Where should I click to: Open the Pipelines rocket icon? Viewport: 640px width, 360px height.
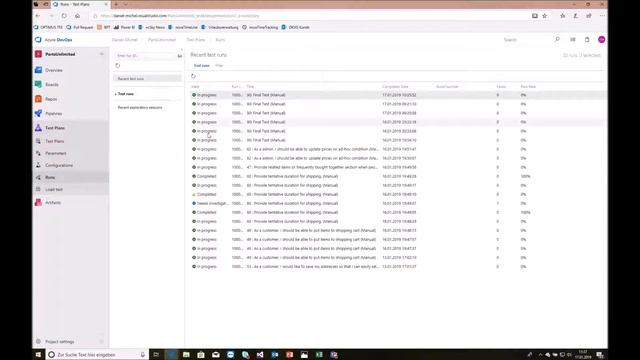click(x=38, y=113)
